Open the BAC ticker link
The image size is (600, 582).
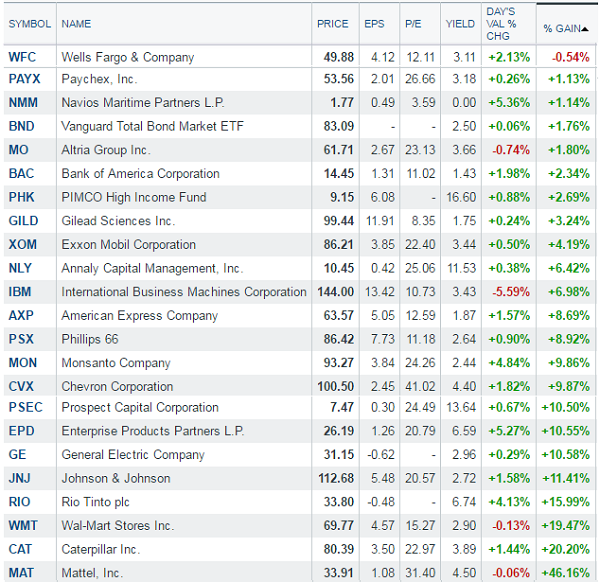pos(21,173)
